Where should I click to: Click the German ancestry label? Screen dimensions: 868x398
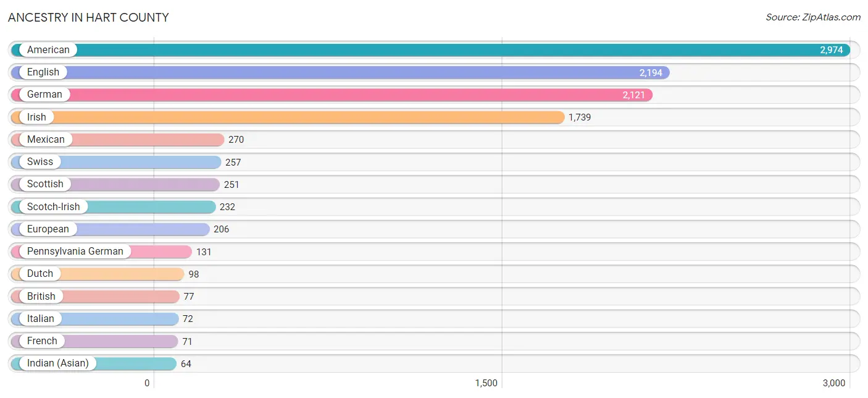44,95
